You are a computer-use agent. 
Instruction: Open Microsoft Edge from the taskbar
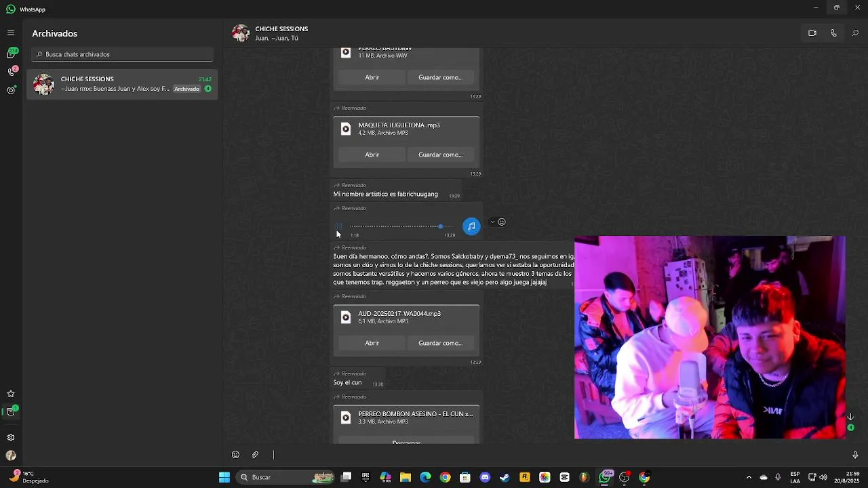click(x=425, y=477)
